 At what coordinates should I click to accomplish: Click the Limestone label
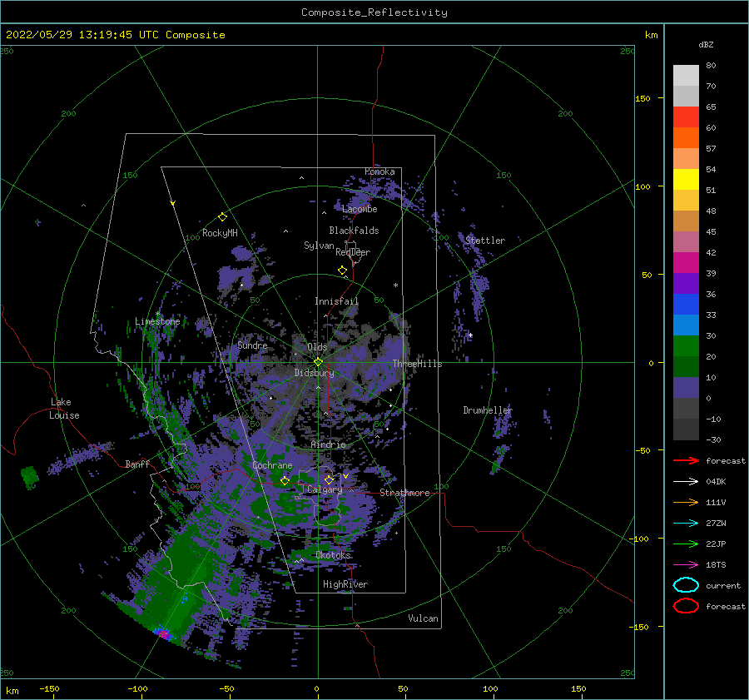(x=157, y=321)
